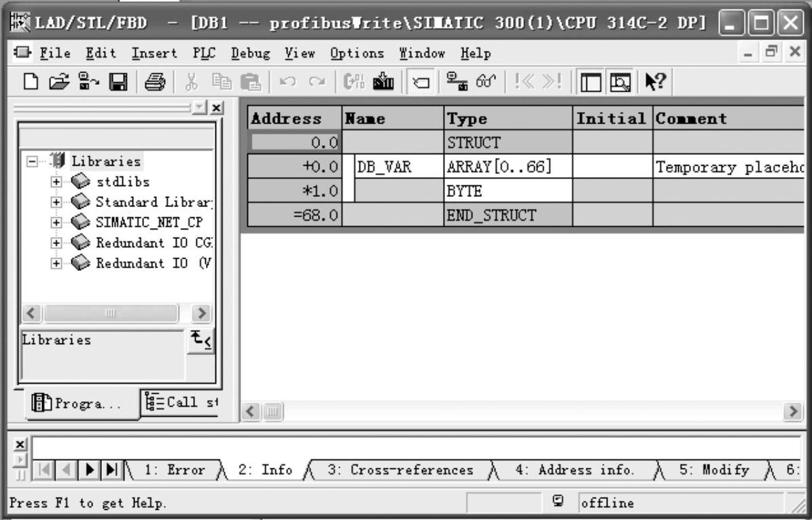Image resolution: width=812 pixels, height=520 pixels.
Task: Create a new block with New icon
Action: [31, 81]
